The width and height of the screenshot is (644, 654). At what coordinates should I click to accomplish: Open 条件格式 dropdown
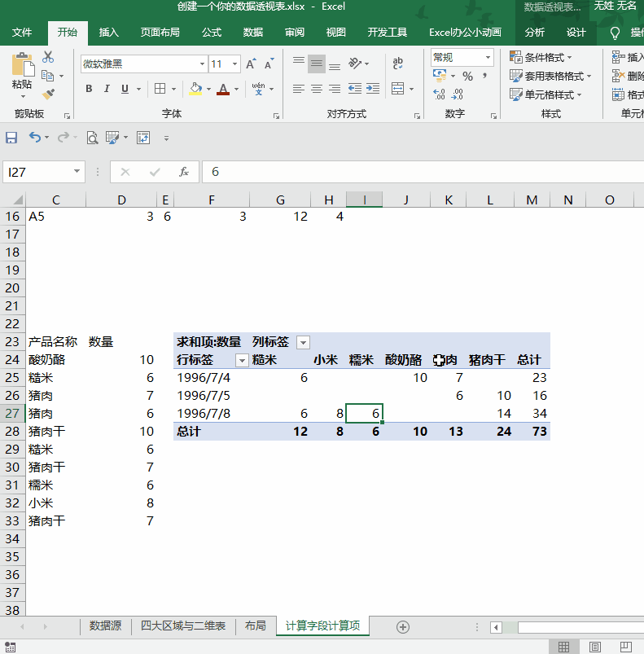[x=541, y=58]
